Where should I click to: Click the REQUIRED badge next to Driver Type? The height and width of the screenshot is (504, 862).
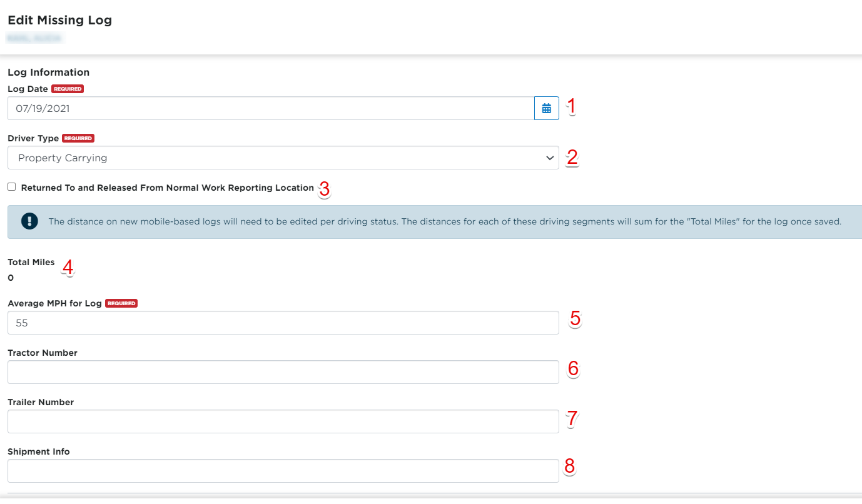coord(78,138)
